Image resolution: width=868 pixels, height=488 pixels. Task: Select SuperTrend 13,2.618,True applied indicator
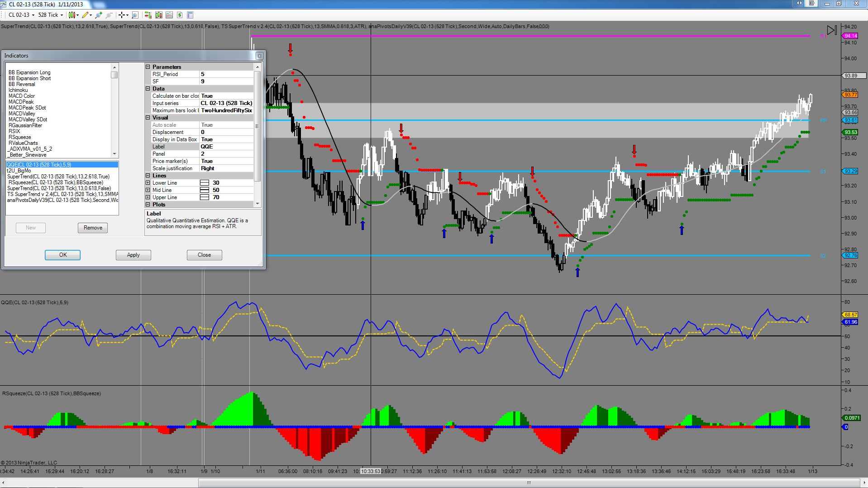tap(62, 177)
